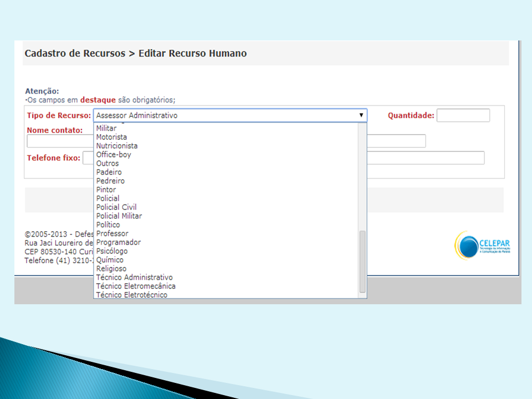Choose Policial Civil option
This screenshot has width=532, height=399.
click(x=116, y=207)
